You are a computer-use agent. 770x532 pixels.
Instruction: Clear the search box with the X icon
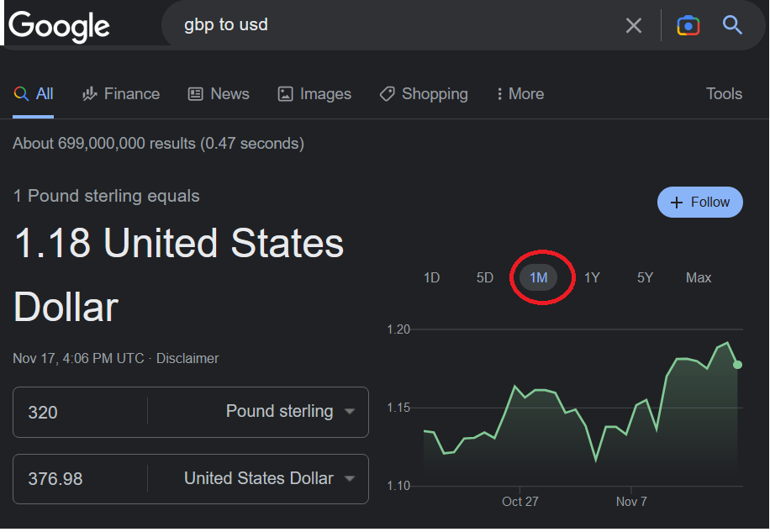click(634, 25)
